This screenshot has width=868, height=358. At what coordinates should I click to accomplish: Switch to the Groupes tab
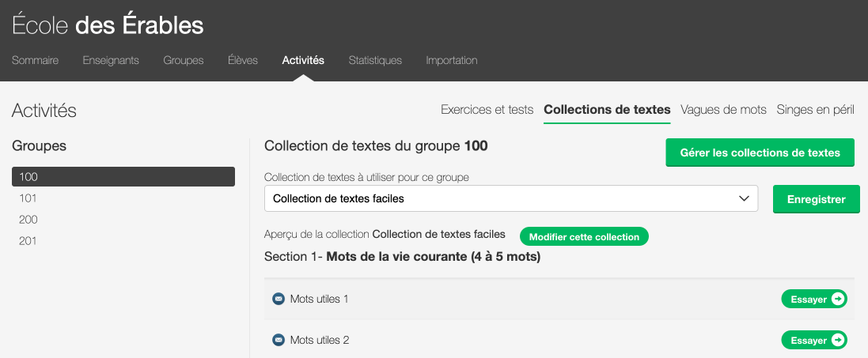pyautogui.click(x=184, y=60)
